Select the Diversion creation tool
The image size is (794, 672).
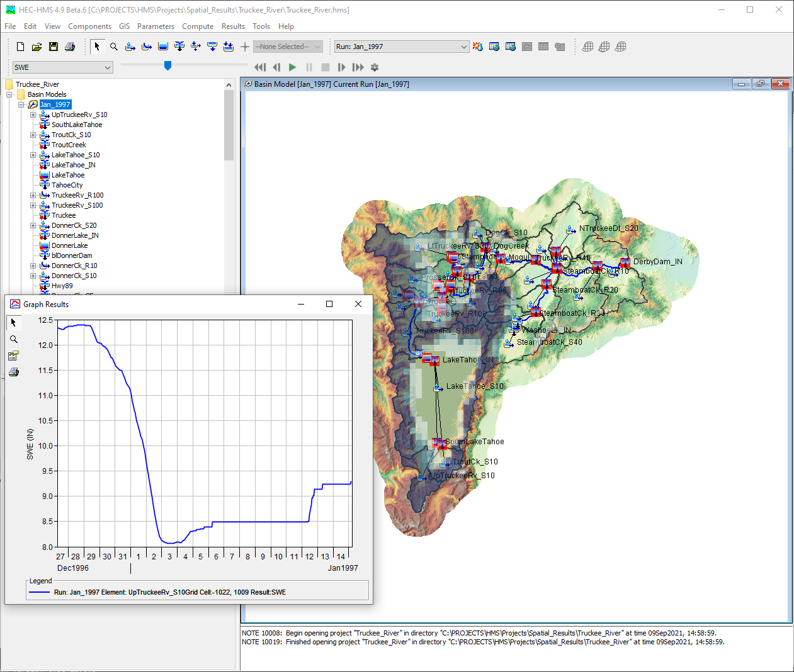[196, 47]
